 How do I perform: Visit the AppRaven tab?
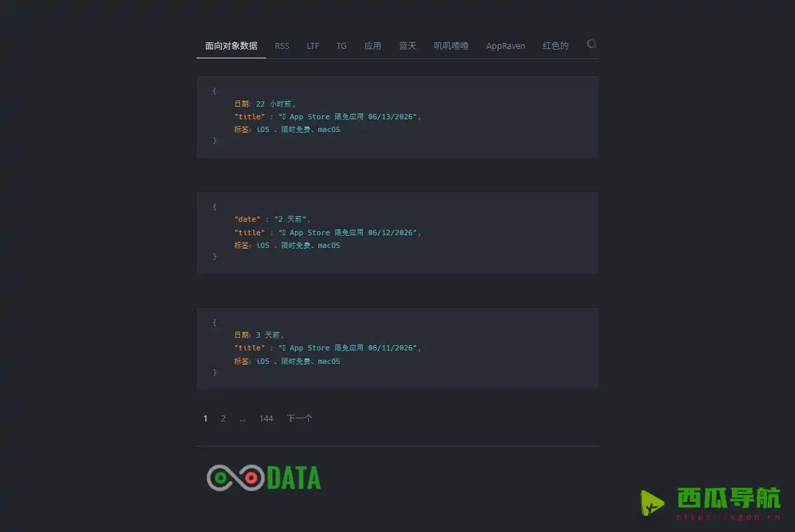pyautogui.click(x=505, y=46)
